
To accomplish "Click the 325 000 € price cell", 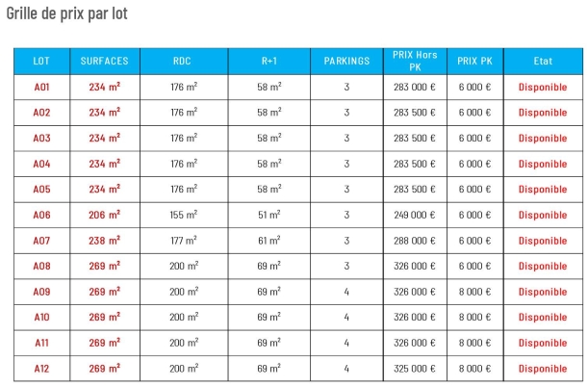I will (x=415, y=369).
